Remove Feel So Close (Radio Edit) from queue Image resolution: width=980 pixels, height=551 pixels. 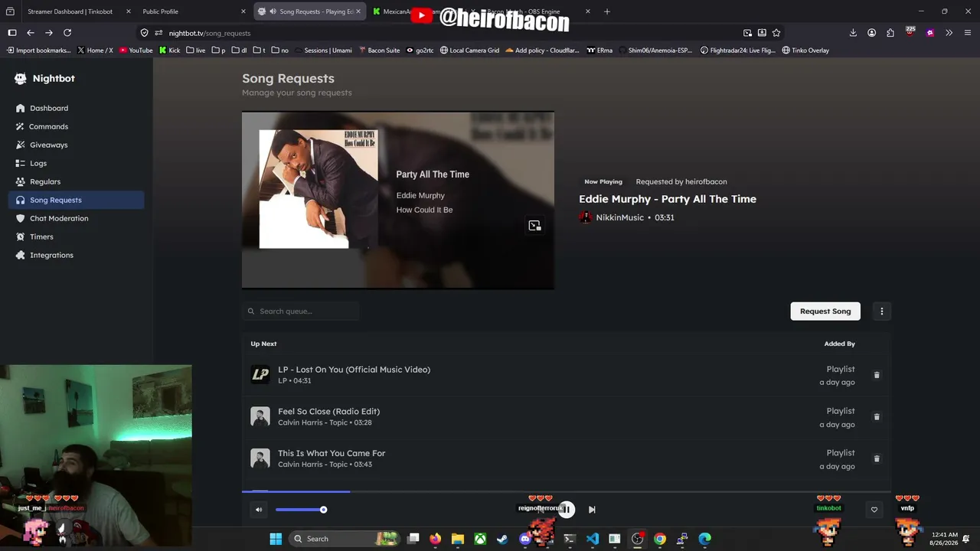pyautogui.click(x=877, y=417)
